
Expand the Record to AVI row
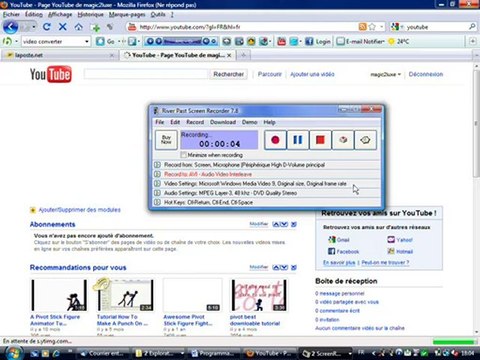(x=157, y=174)
